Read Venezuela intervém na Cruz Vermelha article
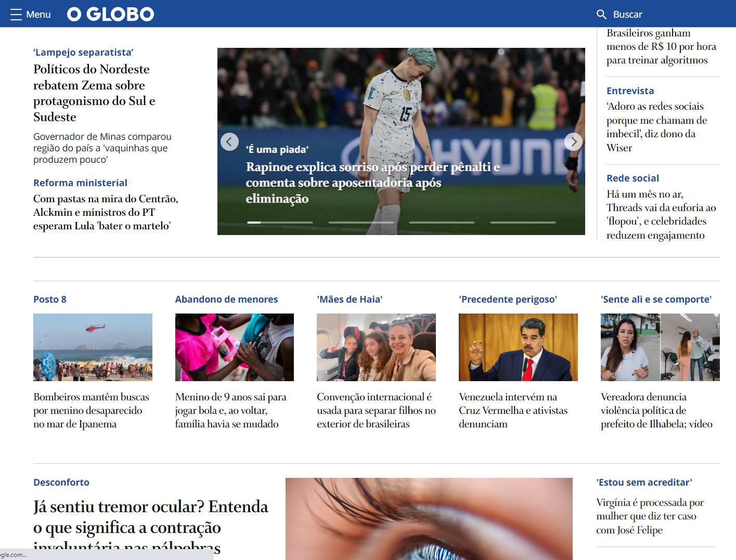This screenshot has width=736, height=560. [513, 410]
